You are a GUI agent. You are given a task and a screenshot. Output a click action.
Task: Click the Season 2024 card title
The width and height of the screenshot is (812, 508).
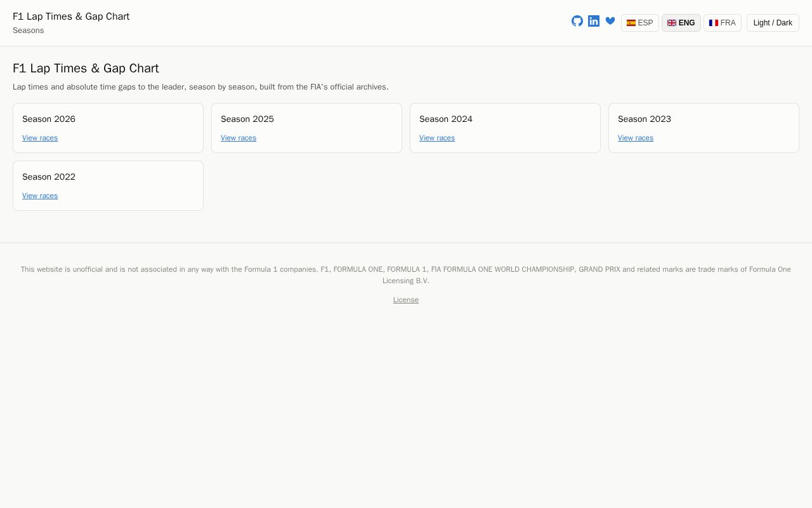click(446, 119)
